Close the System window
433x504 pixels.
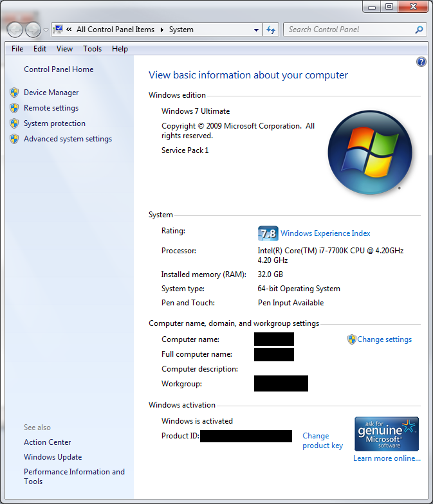[413, 7]
